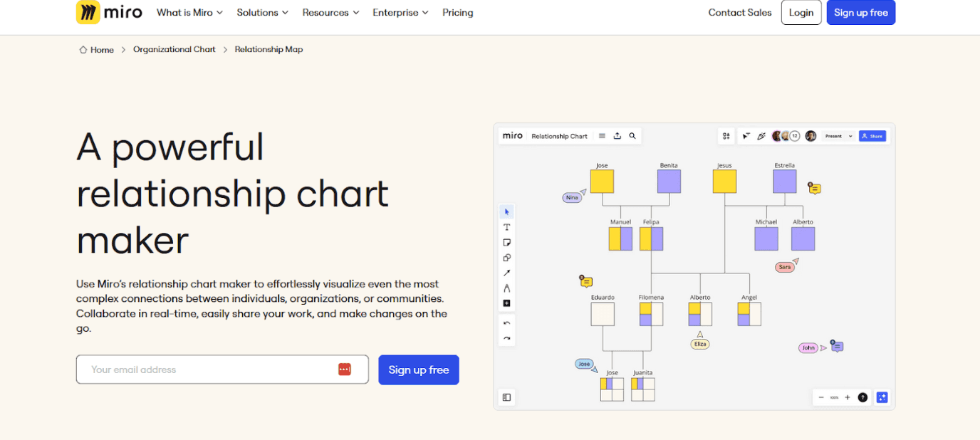The image size is (980, 440).
Task: Open the Sticky note tool
Action: click(506, 242)
